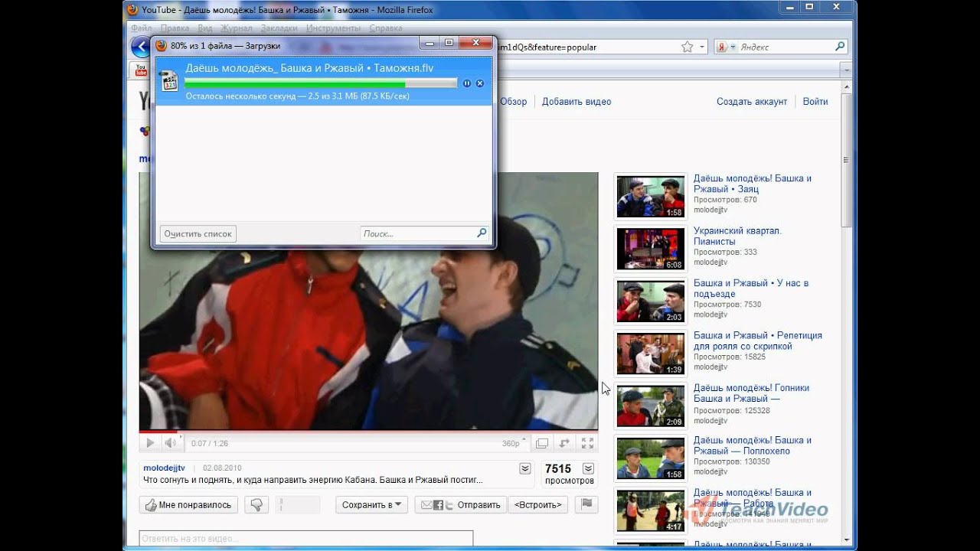Mute the video volume icon

[171, 443]
